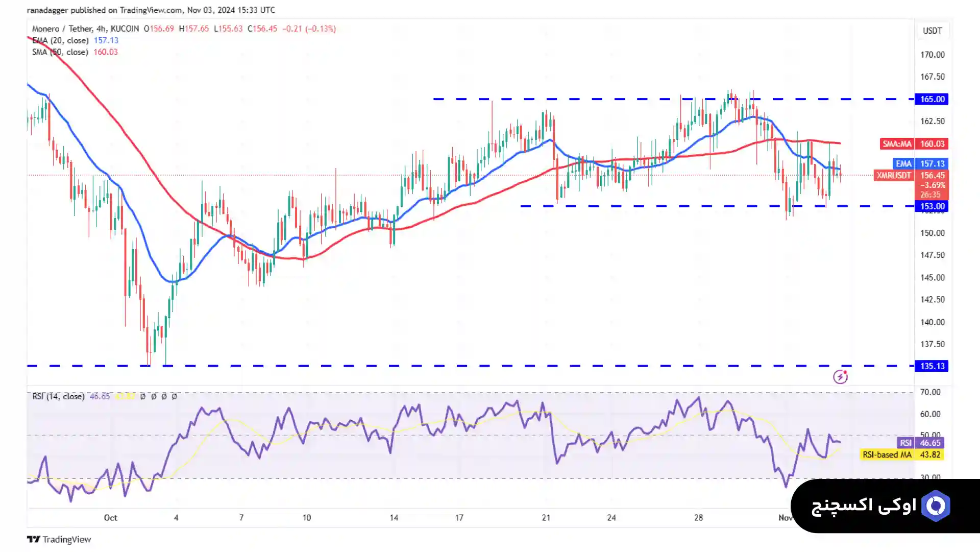
Task: Click the USDT currency label on price axis
Action: (x=932, y=31)
